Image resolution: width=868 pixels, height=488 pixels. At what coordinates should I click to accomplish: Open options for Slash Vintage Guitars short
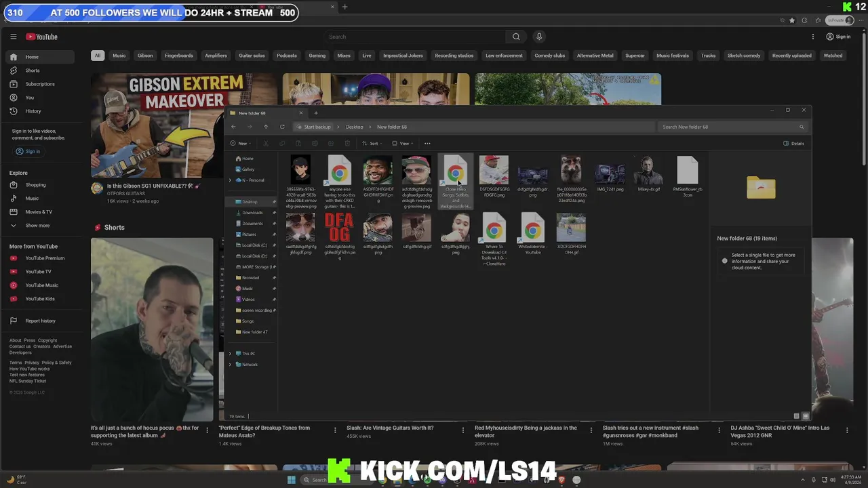tap(463, 430)
